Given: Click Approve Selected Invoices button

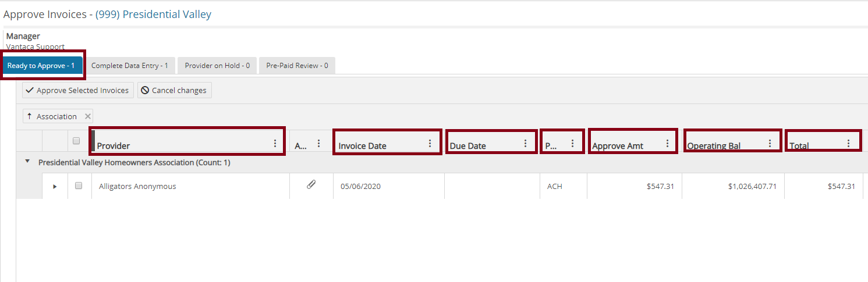Looking at the screenshot, I should click(77, 90).
